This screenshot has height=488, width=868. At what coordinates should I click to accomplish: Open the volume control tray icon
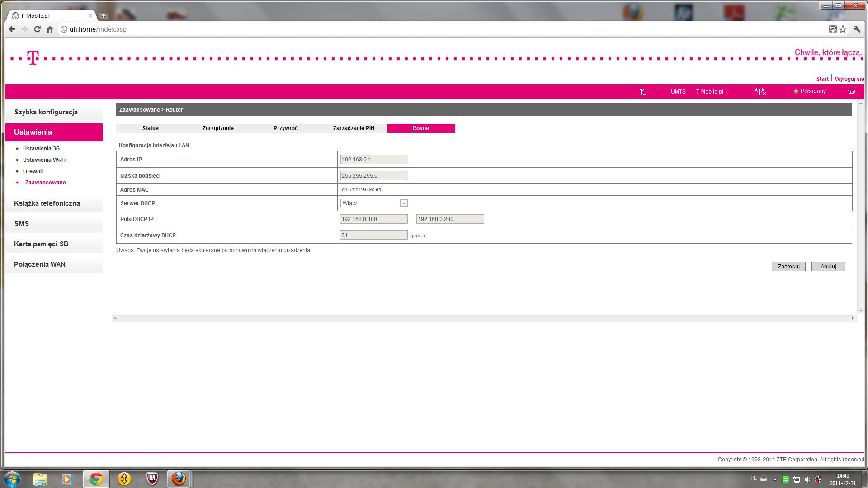click(807, 479)
